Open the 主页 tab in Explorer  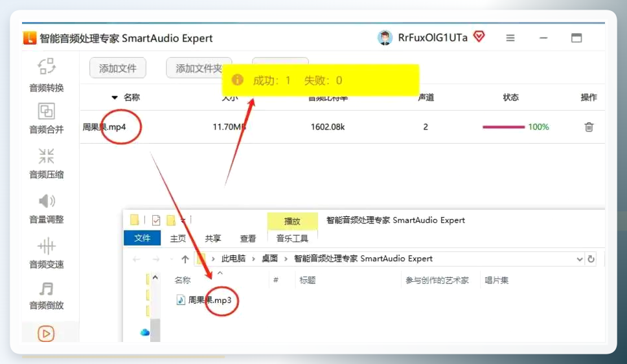tap(178, 238)
